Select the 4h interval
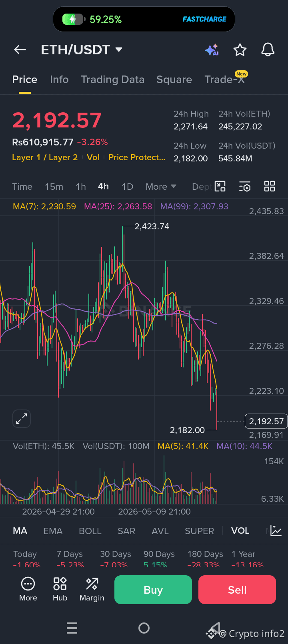The image size is (288, 644). click(x=104, y=187)
